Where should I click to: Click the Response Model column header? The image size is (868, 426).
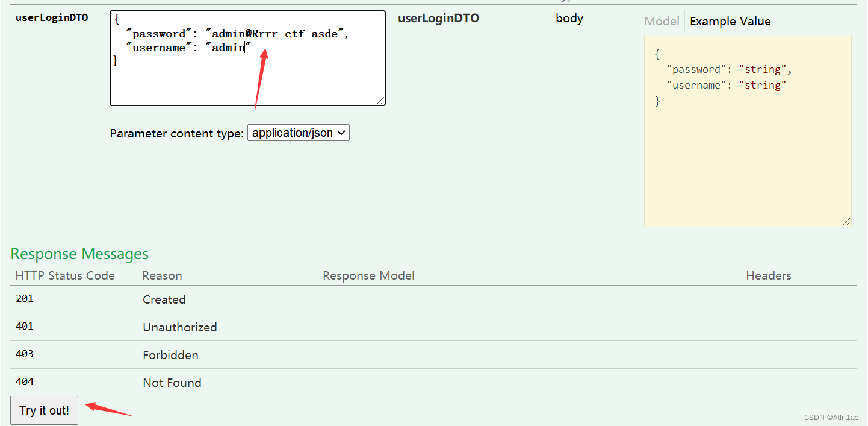[x=368, y=275]
